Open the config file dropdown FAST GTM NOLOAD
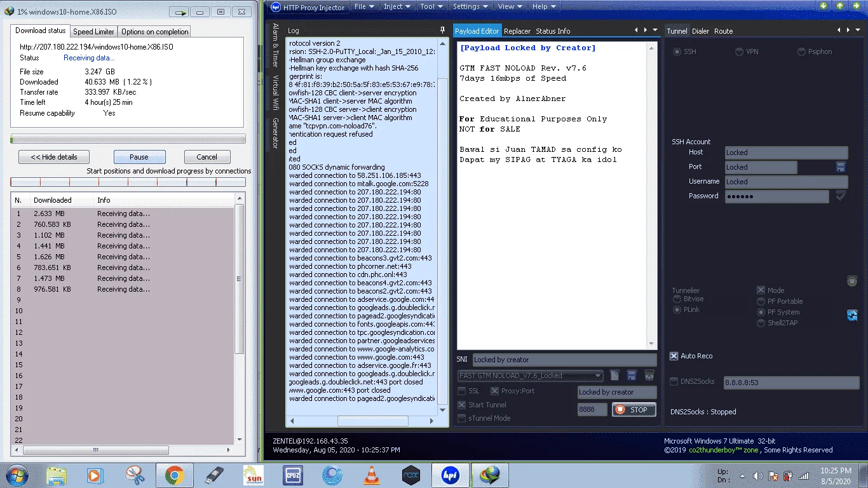The height and width of the screenshot is (488, 868). coord(531,376)
